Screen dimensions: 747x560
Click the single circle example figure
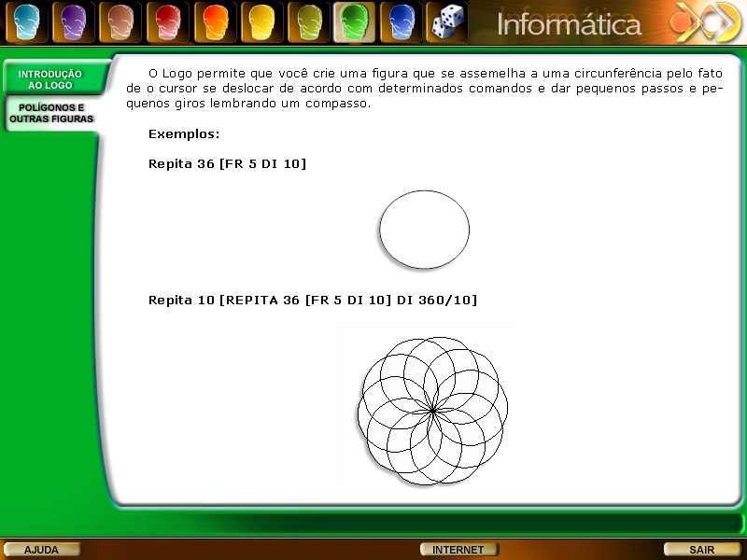[425, 230]
